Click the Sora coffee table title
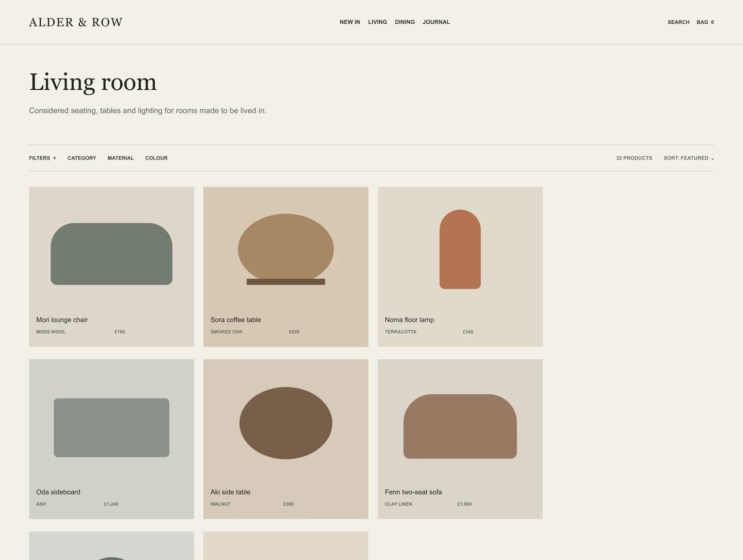The image size is (743, 560). [x=236, y=320]
